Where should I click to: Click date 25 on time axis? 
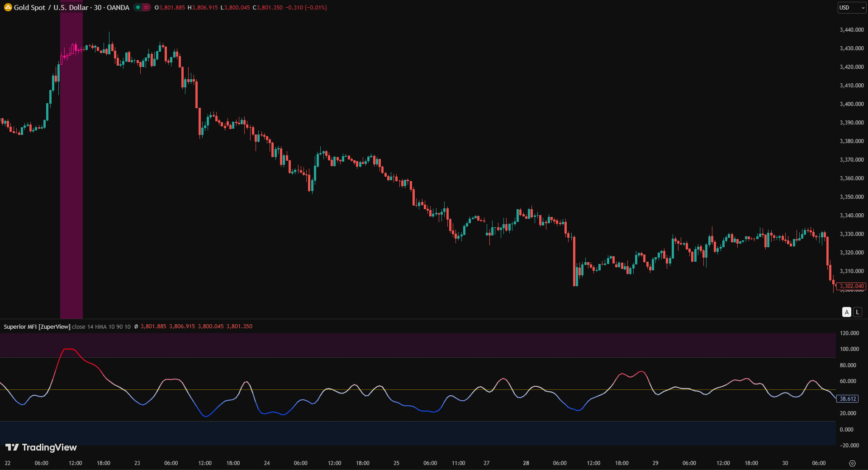click(396, 463)
